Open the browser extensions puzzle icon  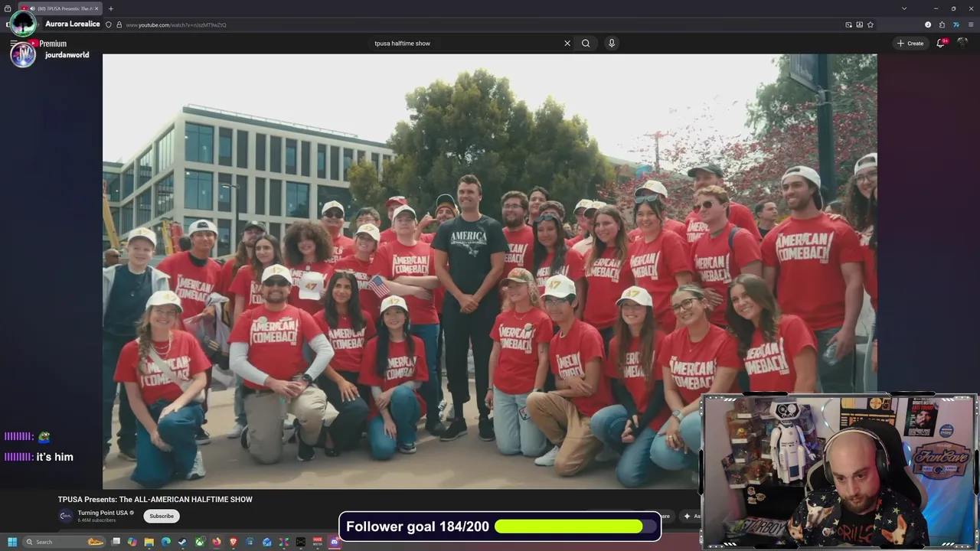coord(942,24)
